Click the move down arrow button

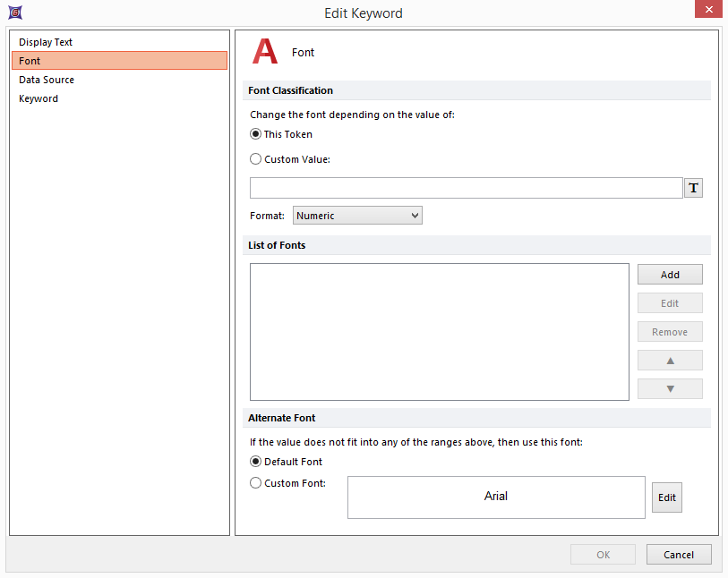tap(670, 389)
